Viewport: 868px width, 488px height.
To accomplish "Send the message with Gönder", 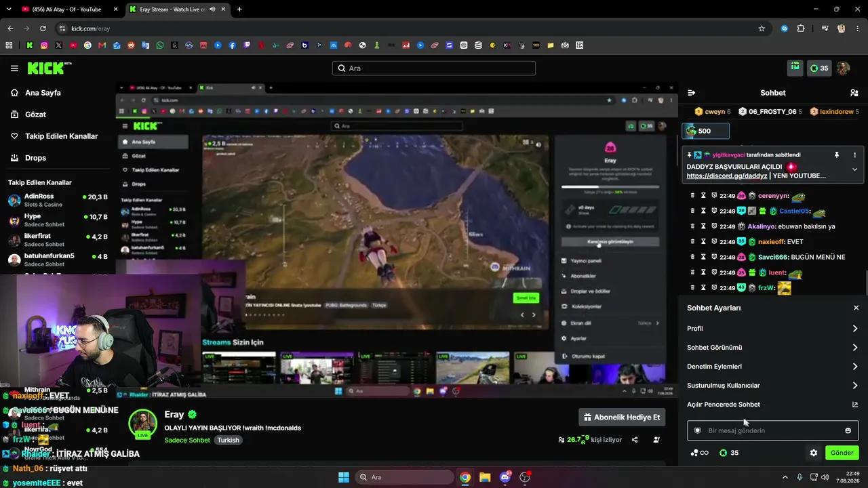I will [x=842, y=453].
